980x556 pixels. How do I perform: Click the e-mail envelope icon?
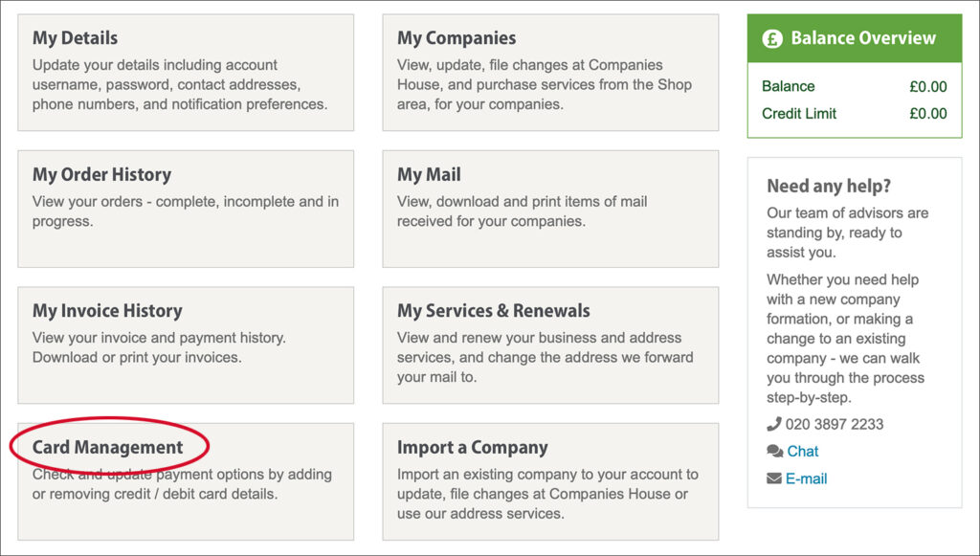click(774, 478)
